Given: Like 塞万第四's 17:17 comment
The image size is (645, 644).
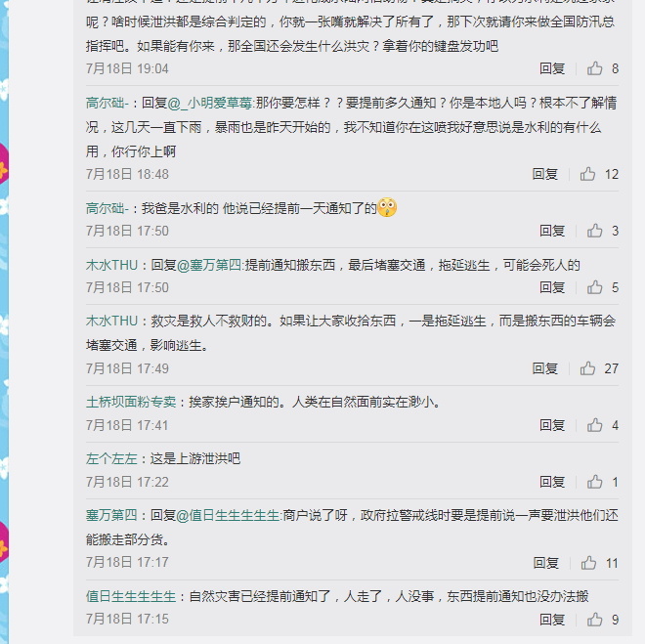Looking at the screenshot, I should pyautogui.click(x=588, y=563).
